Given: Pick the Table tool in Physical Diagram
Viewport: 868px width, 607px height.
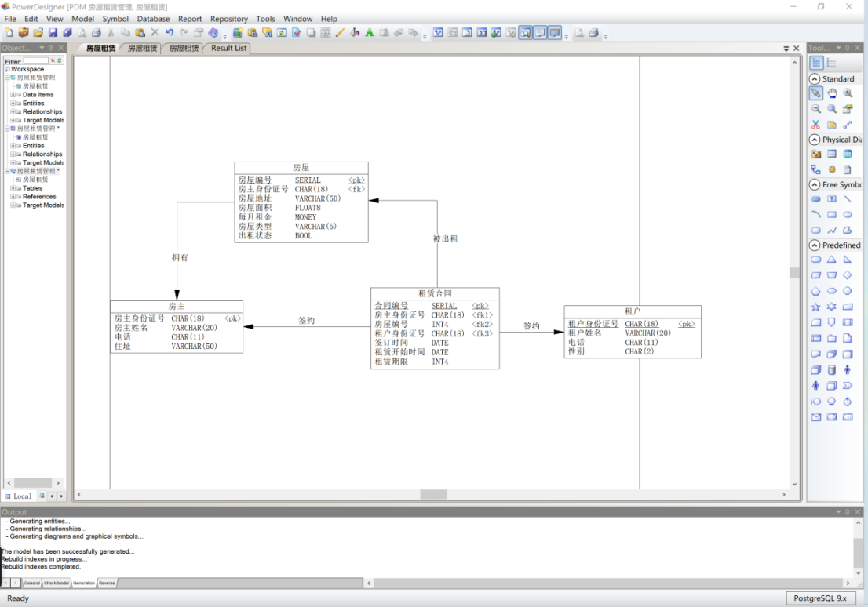Looking at the screenshot, I should 831,154.
